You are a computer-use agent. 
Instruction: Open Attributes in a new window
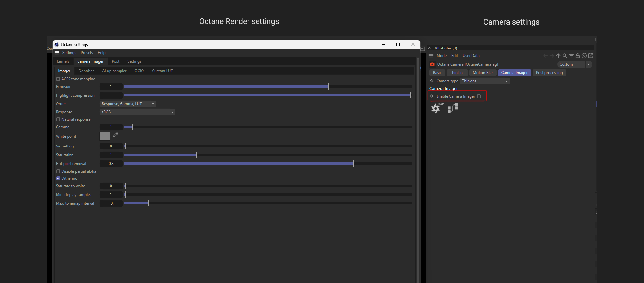591,56
